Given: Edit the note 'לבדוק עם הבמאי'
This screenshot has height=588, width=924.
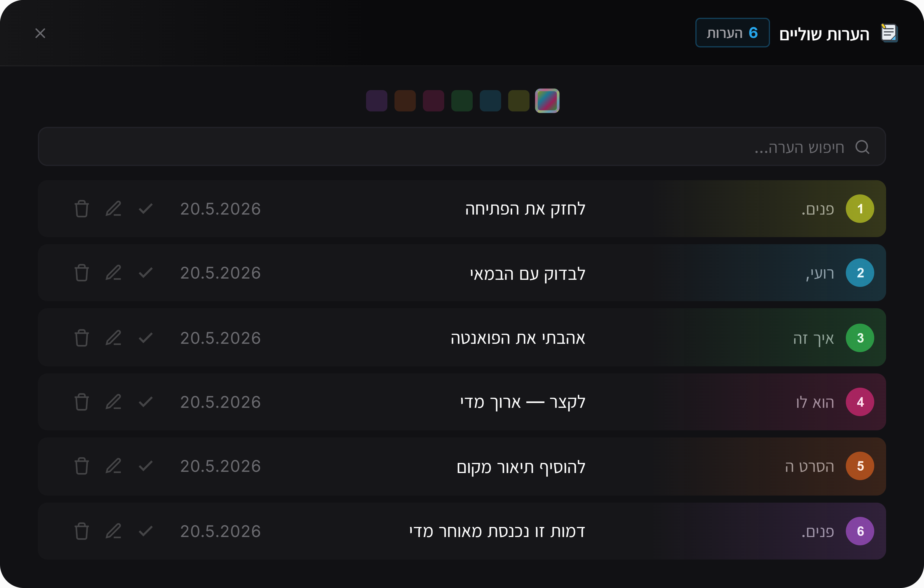Looking at the screenshot, I should point(114,273).
